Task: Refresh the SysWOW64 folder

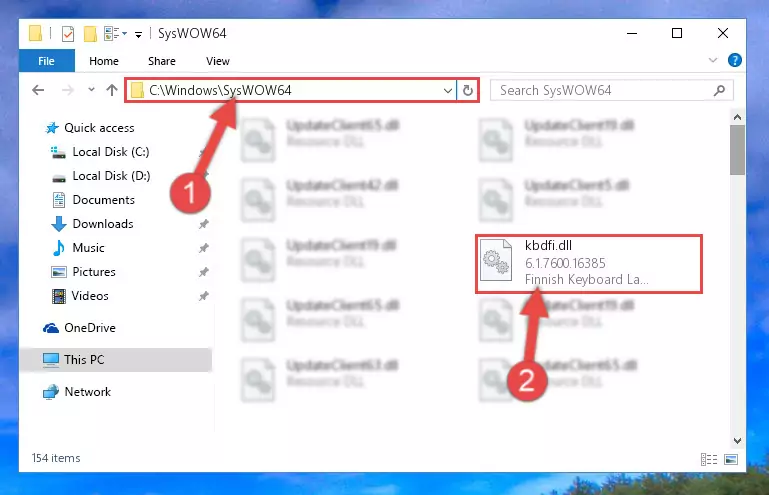Action: (468, 90)
